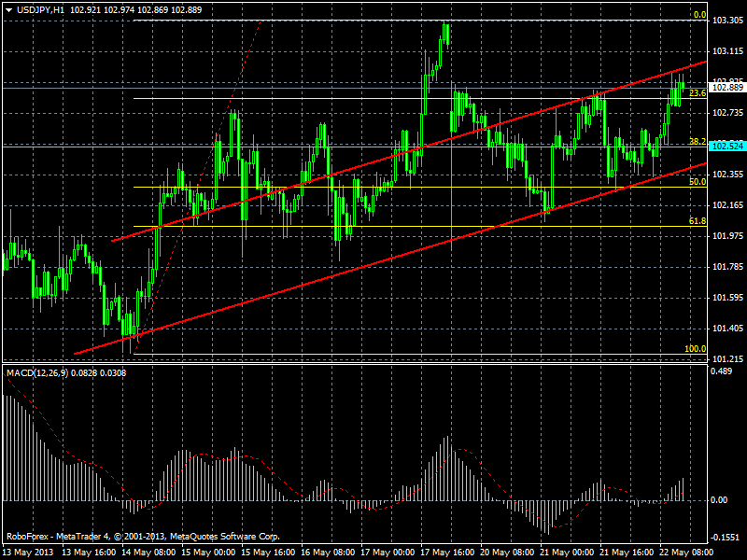Click price scale value 102.735

tap(727, 112)
